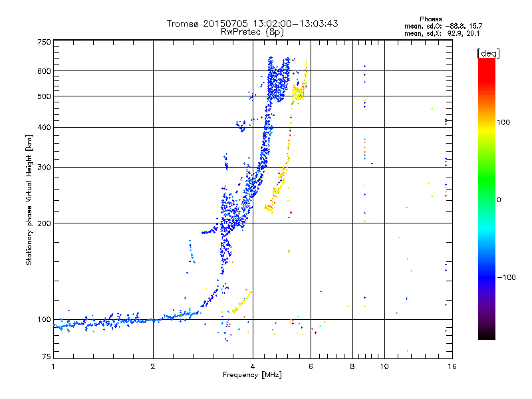Click the red data point near 210 km
Viewport: 532px width, 399px height.
[x=291, y=212]
